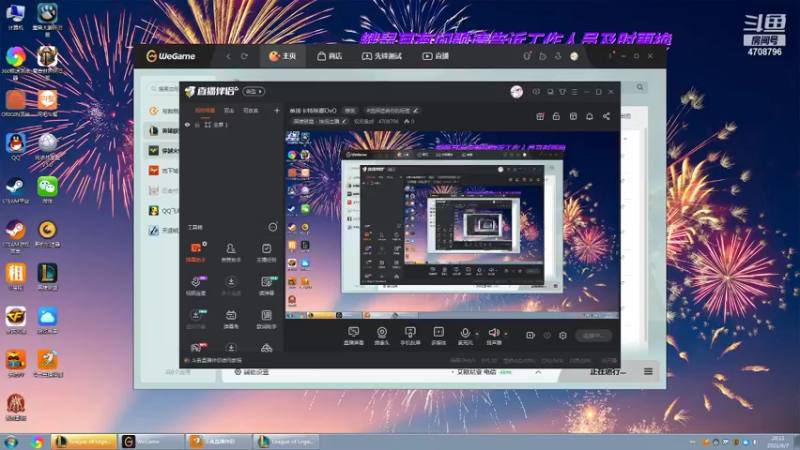Open the bell notification icon in companion

tap(589, 116)
